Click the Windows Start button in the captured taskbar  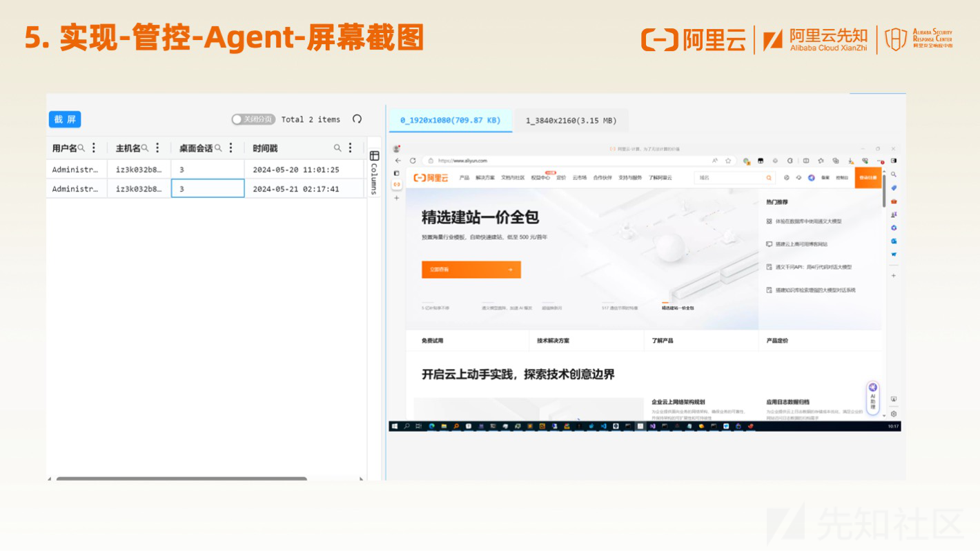pyautogui.click(x=395, y=426)
